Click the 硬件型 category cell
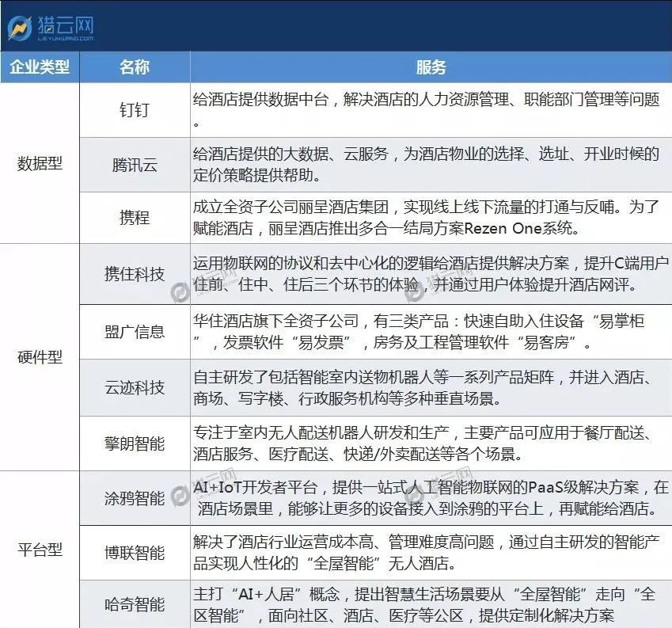Viewport: 672px width, 628px height. (x=40, y=357)
